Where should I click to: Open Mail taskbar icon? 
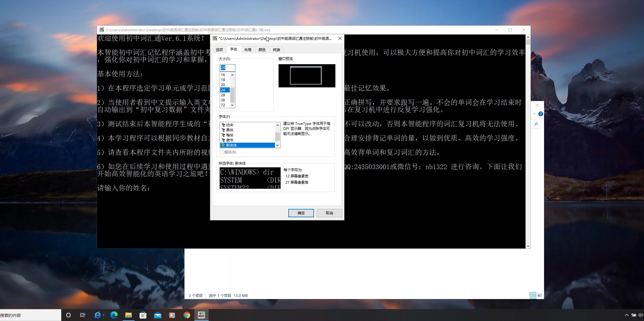tap(158, 315)
